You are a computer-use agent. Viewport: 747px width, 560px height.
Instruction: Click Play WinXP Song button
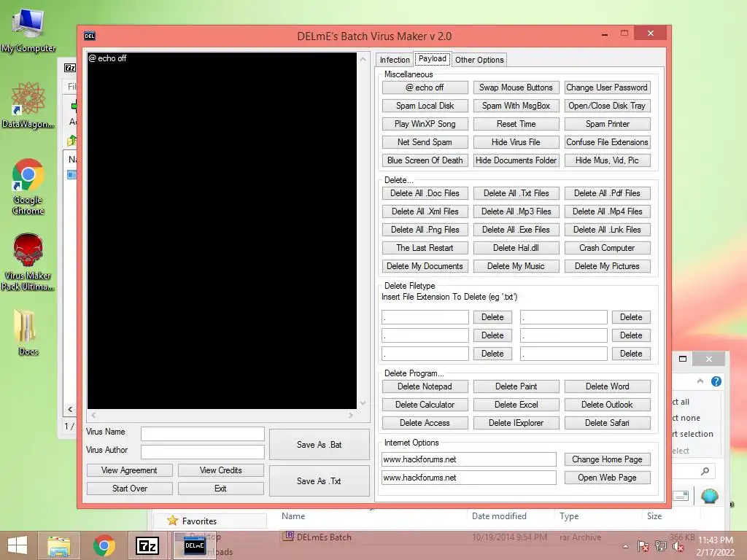pos(425,124)
